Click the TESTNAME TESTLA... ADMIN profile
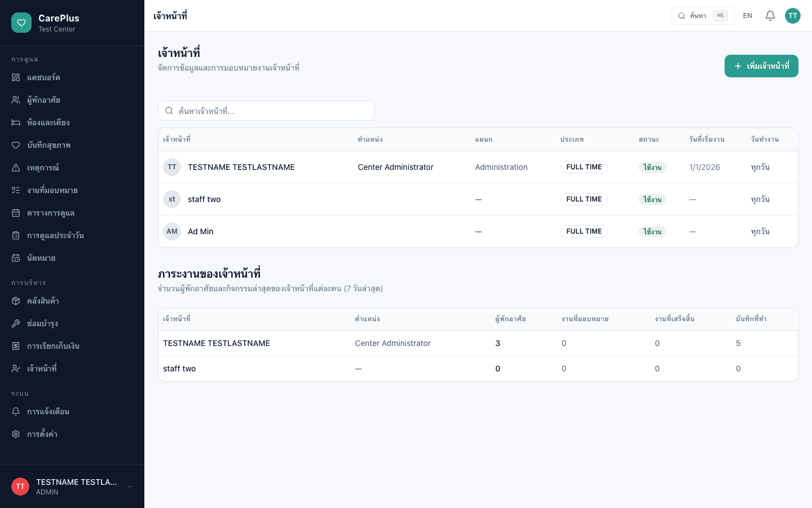 coord(72,487)
